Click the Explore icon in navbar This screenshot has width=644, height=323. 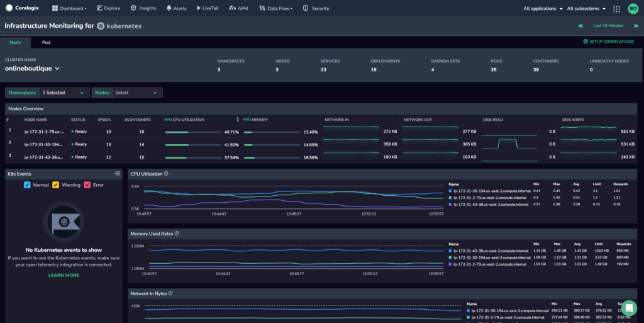[99, 8]
